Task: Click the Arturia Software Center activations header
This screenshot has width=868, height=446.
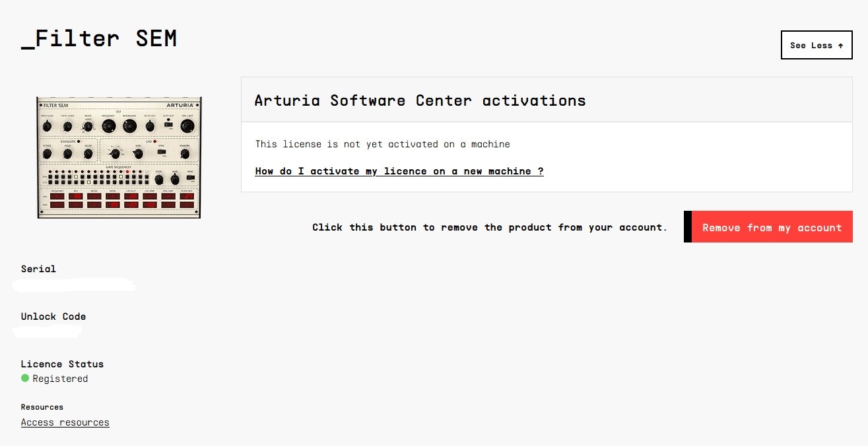Action: tap(420, 100)
